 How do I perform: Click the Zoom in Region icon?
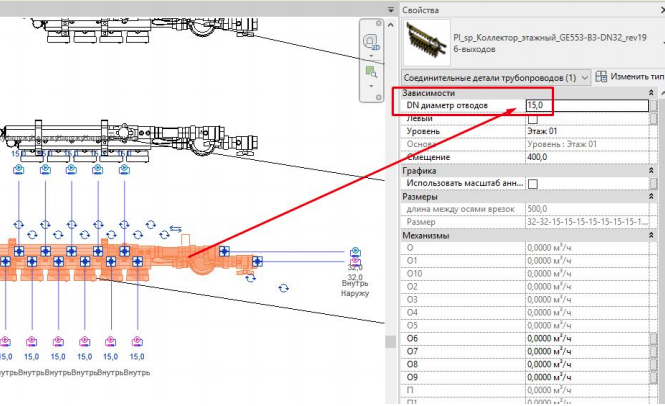coord(372,72)
